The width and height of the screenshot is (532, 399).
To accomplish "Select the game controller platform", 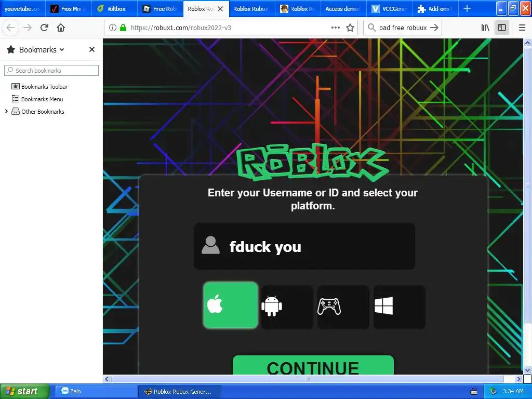I will click(343, 307).
